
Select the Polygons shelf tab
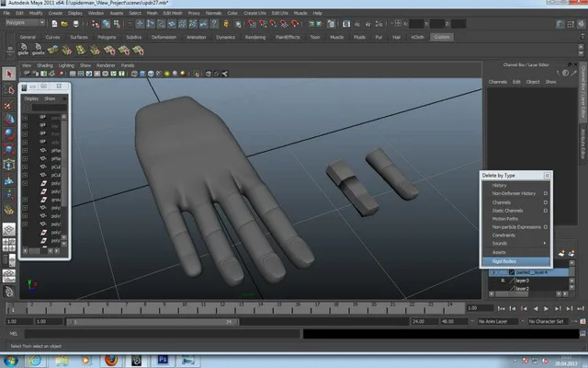tap(107, 37)
